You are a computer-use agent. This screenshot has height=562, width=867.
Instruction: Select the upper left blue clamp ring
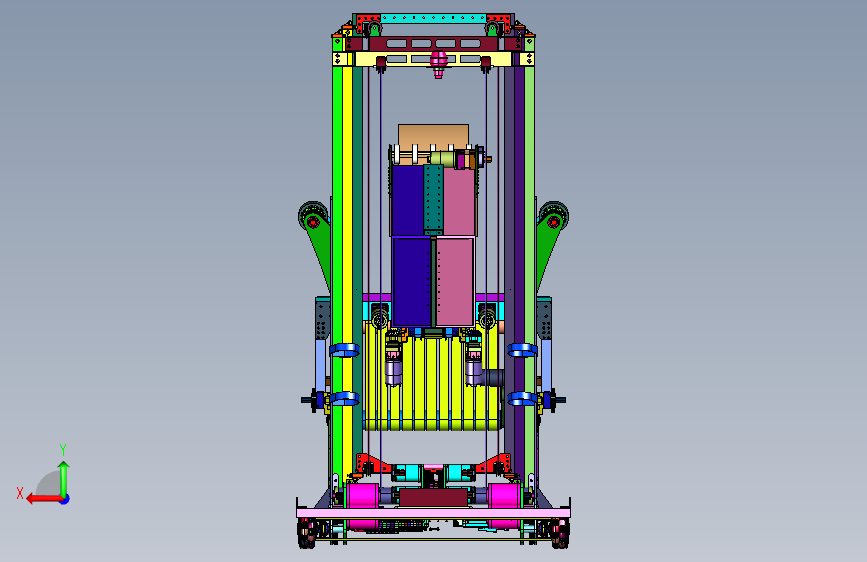344,350
